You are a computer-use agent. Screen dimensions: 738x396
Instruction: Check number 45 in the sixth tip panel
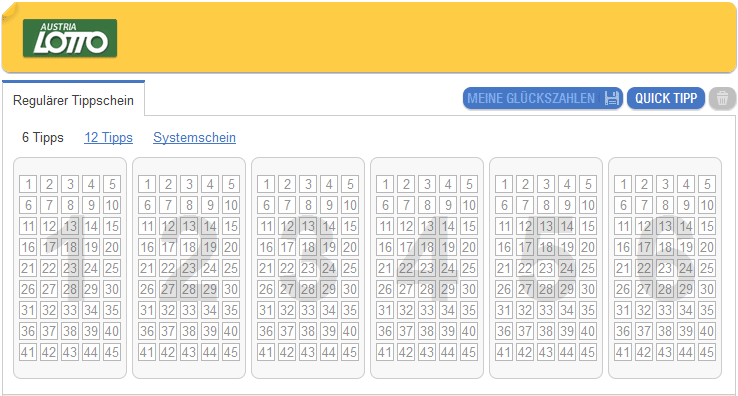[x=707, y=352]
